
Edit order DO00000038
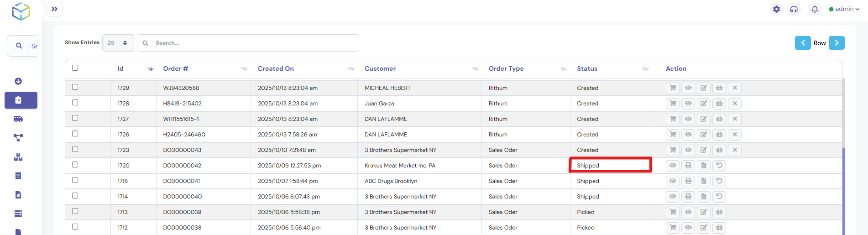tap(704, 228)
